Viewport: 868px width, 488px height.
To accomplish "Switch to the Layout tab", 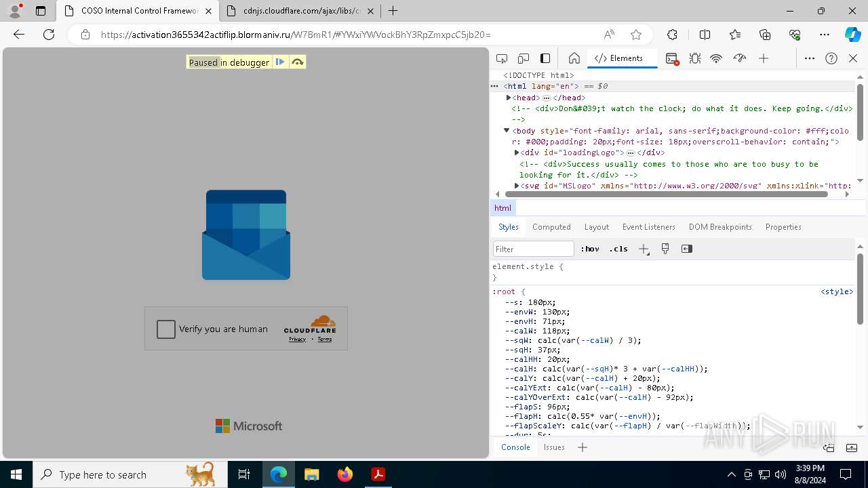I will [x=597, y=227].
